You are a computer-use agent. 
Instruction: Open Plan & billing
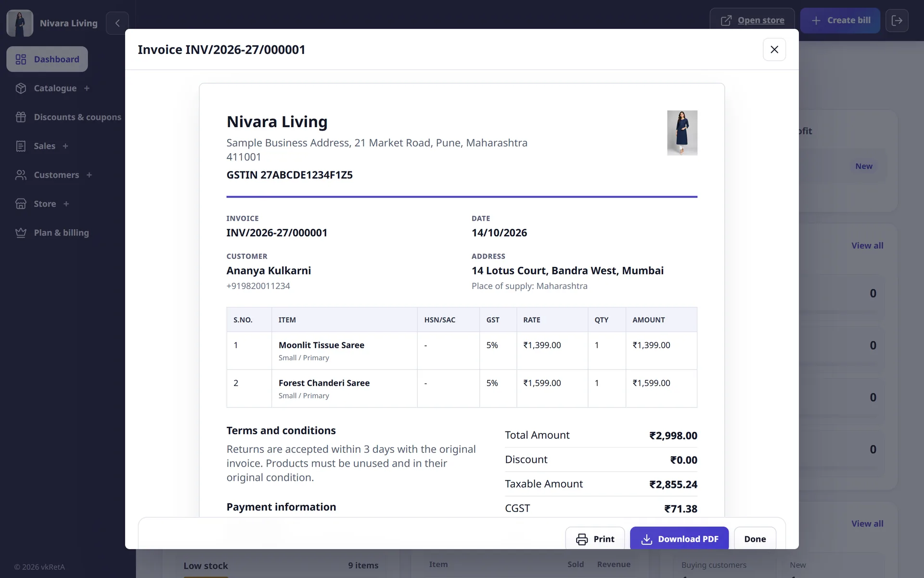click(61, 233)
